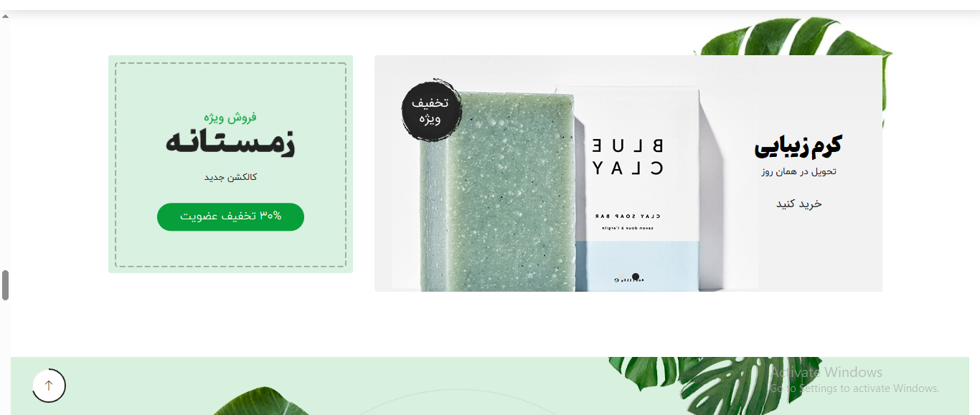Open the خرید کنید link
Image resolution: width=980 pixels, height=415 pixels.
tap(798, 204)
